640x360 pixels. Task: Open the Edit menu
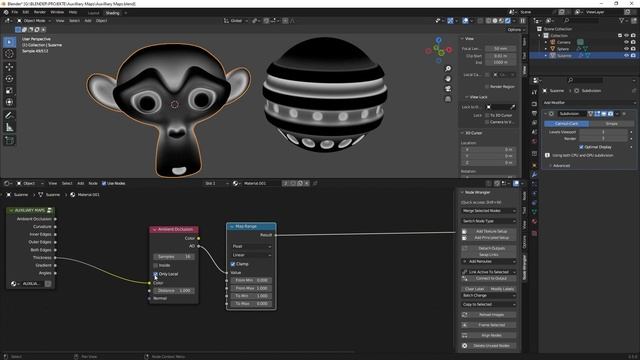pos(25,12)
